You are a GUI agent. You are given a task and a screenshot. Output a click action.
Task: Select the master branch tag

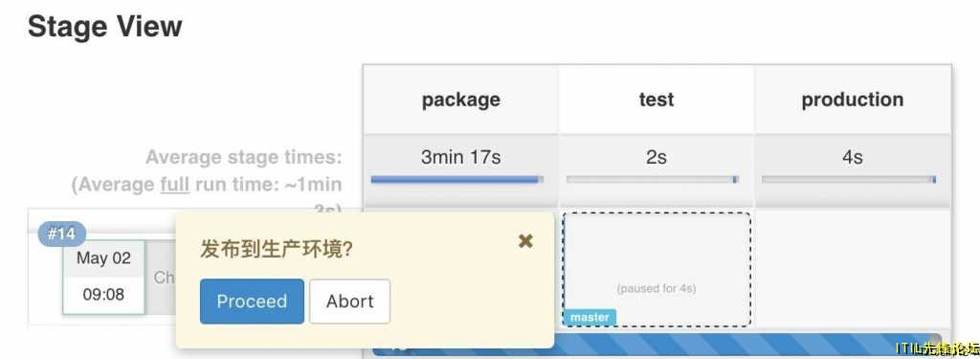pyautogui.click(x=590, y=317)
